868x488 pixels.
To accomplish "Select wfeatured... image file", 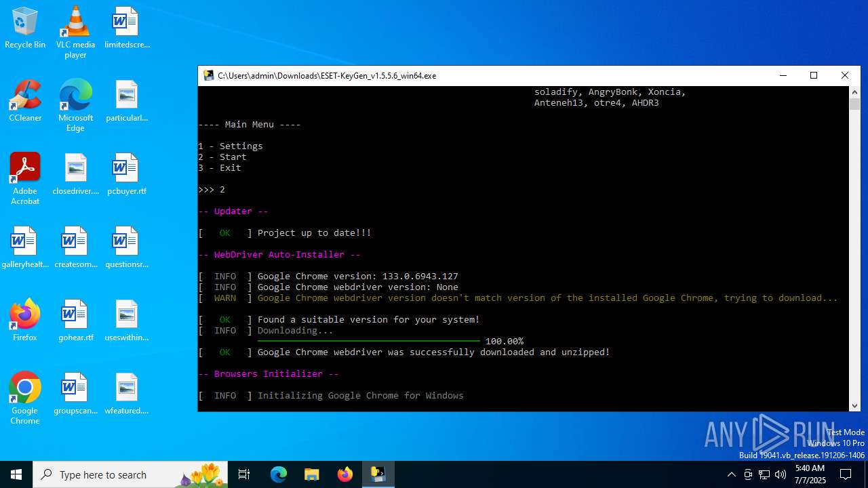I will pyautogui.click(x=127, y=394).
